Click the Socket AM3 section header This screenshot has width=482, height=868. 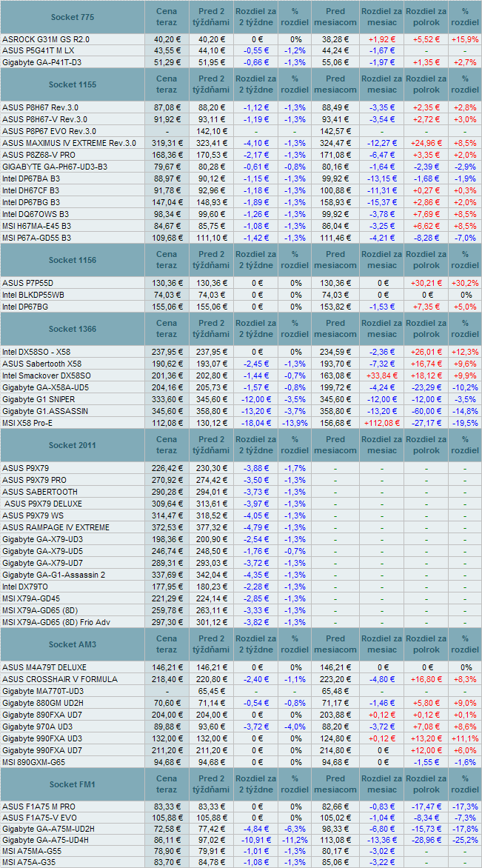point(73,644)
